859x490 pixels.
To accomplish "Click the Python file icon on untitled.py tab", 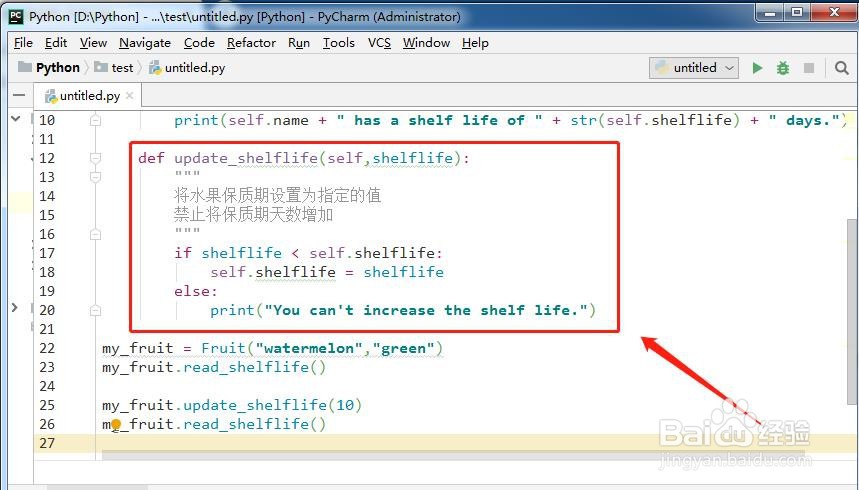I will pos(51,96).
